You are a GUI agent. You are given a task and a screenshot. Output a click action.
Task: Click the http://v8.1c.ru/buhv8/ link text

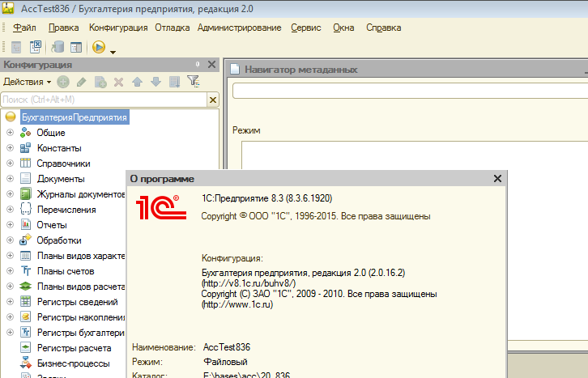click(249, 283)
